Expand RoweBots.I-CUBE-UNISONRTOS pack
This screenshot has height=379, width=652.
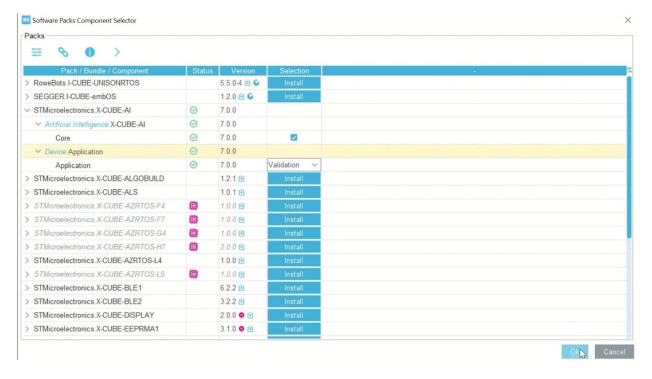pyautogui.click(x=27, y=83)
